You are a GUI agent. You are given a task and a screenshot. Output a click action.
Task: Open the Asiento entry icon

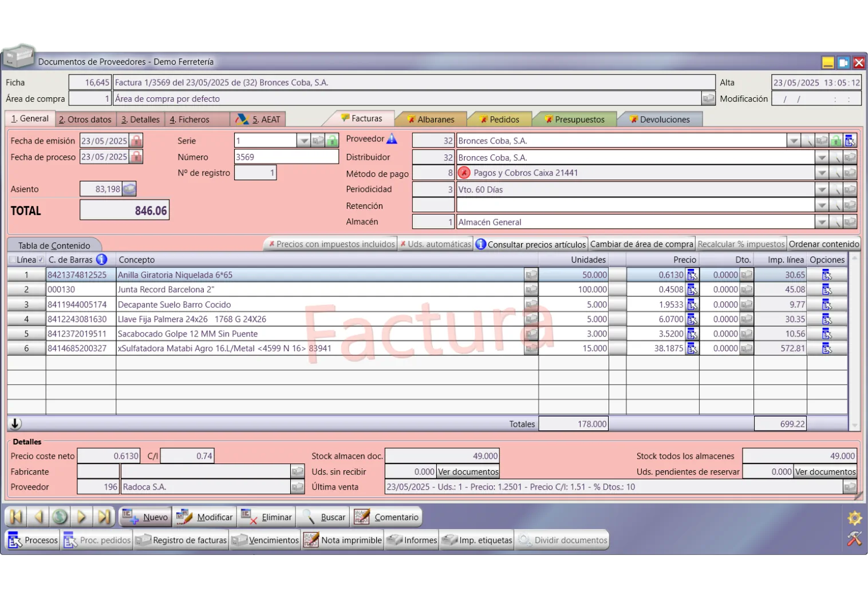tap(129, 189)
